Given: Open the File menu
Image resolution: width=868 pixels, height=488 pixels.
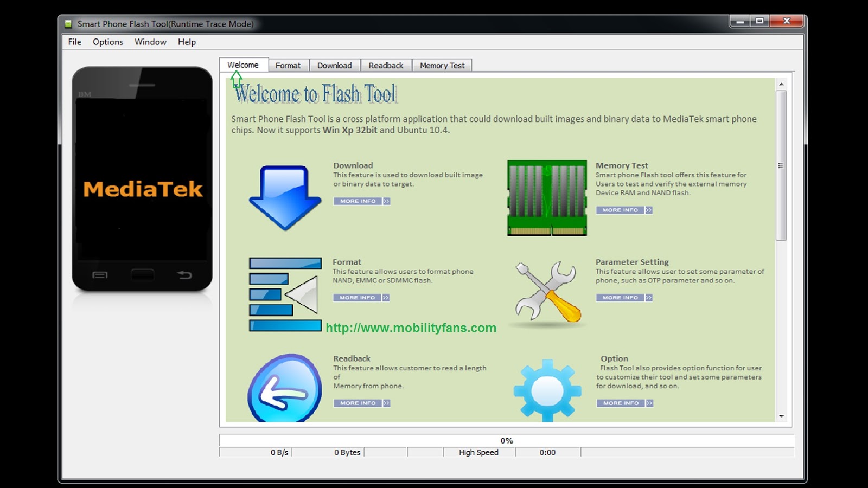Looking at the screenshot, I should (x=75, y=42).
